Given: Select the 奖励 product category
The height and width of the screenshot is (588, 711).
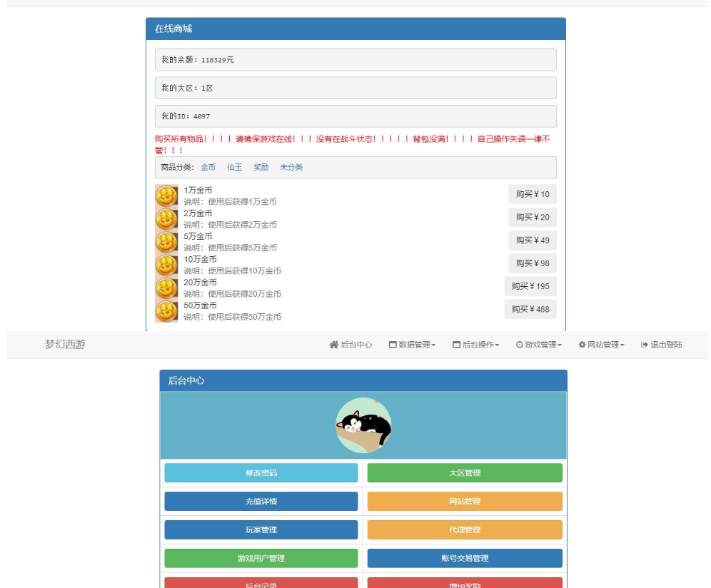Looking at the screenshot, I should [261, 167].
